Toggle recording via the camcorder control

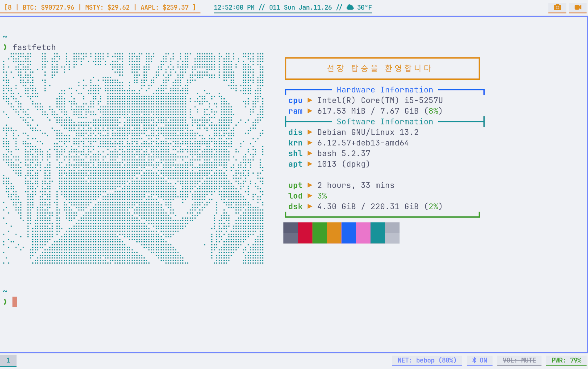(578, 7)
